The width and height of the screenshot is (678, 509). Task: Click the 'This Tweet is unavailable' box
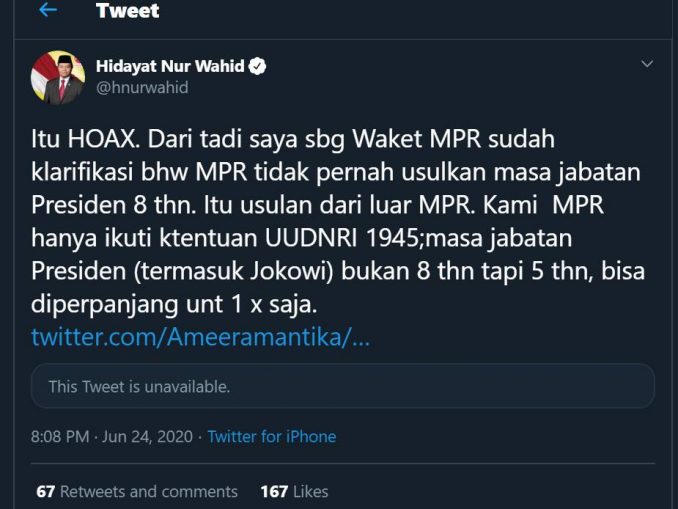(x=342, y=386)
